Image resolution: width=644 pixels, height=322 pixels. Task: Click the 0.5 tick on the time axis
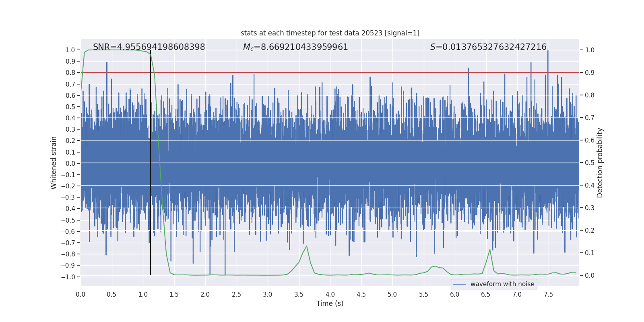(x=111, y=295)
